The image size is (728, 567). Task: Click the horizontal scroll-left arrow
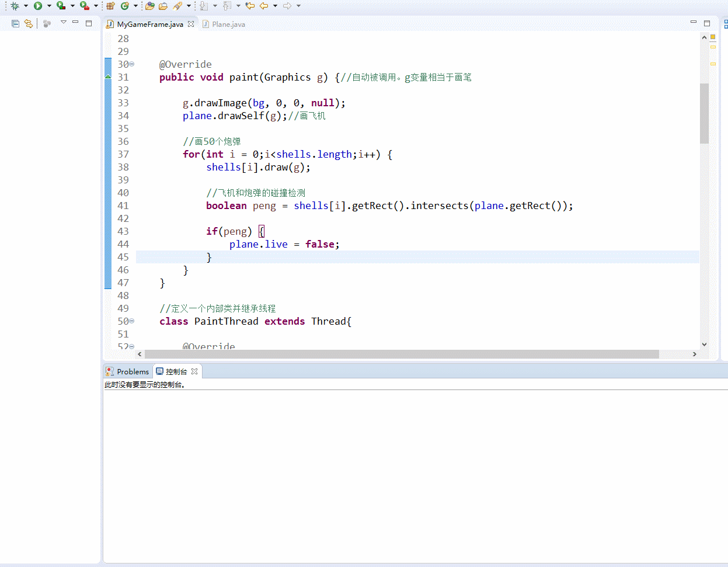pos(140,354)
